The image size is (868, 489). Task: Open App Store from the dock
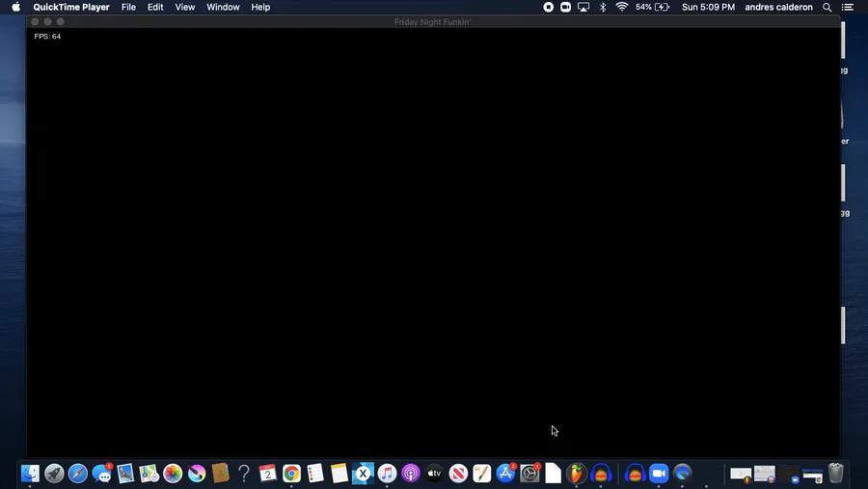point(506,474)
